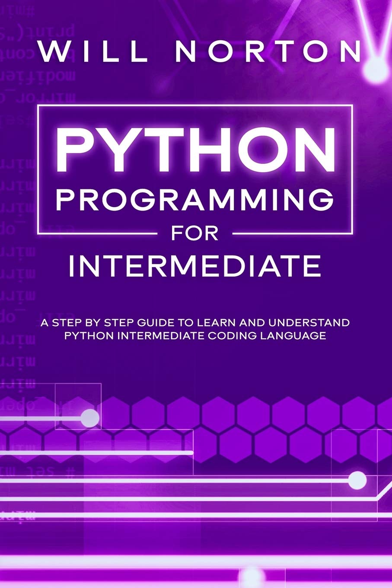392x588 pixels.
Task: Click the 'INTERMEDIATE' heading text
Action: pyautogui.click(x=196, y=266)
